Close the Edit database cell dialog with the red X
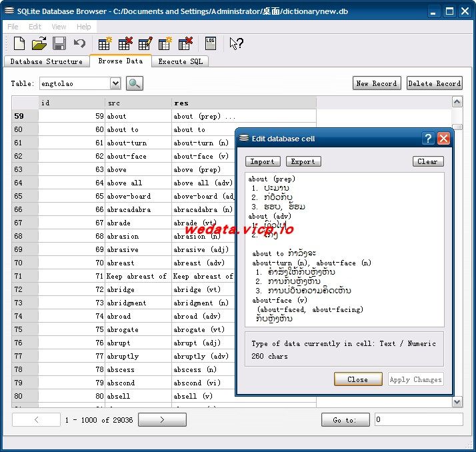The height and width of the screenshot is (452, 476). (443, 139)
